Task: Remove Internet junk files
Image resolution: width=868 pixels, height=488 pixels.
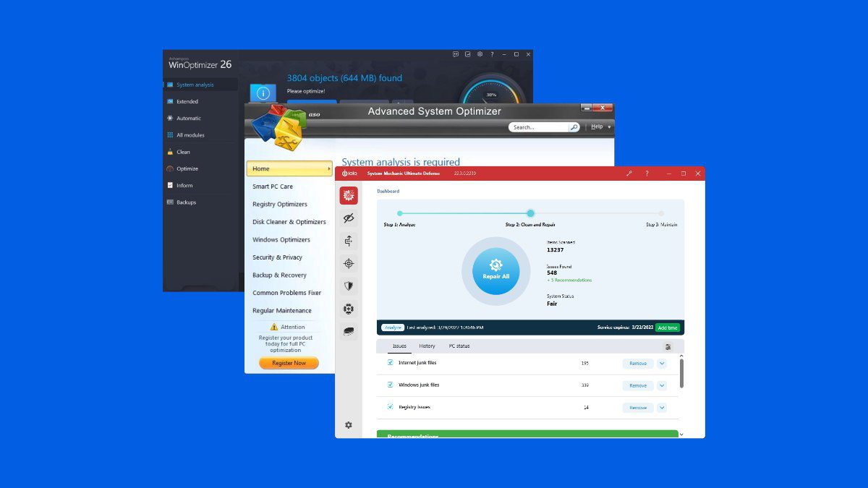Action: click(638, 364)
